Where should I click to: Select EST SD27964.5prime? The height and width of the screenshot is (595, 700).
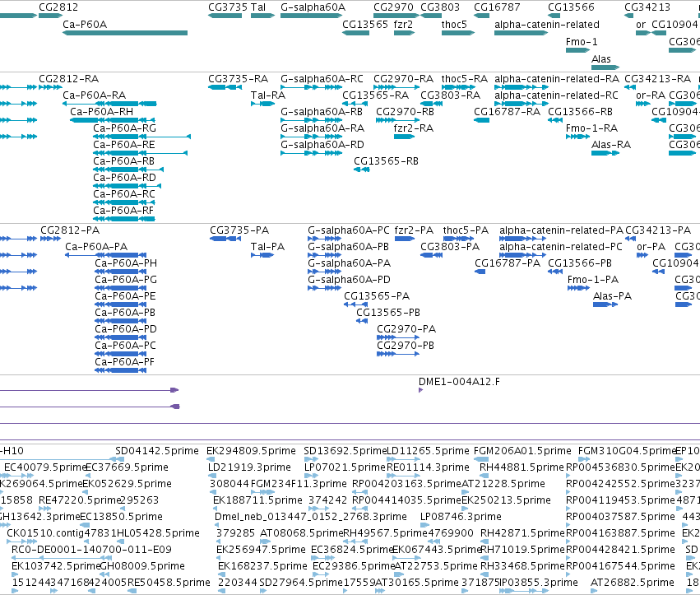pos(301,583)
